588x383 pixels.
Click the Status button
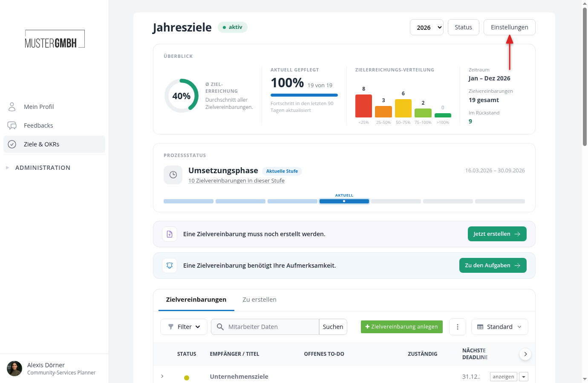(464, 27)
